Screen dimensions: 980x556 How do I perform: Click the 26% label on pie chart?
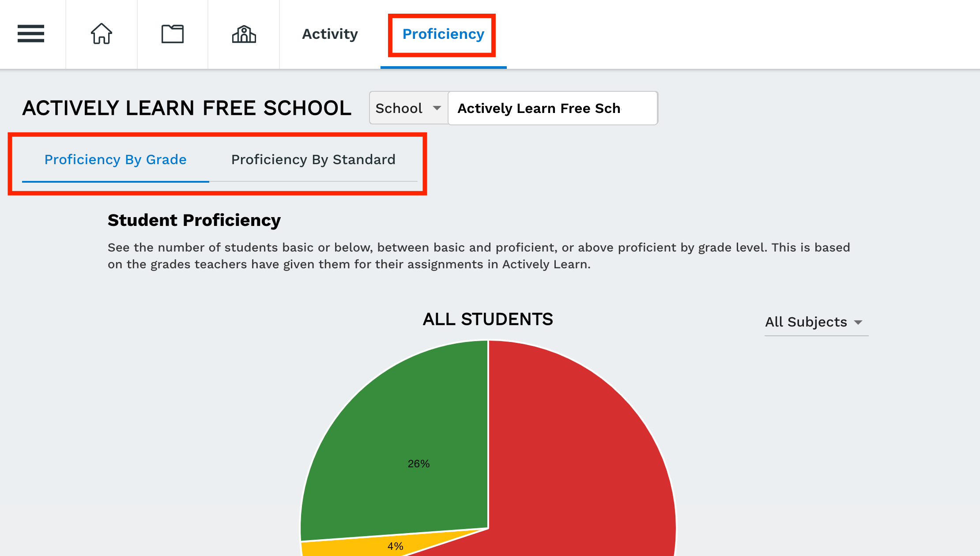pos(418,464)
